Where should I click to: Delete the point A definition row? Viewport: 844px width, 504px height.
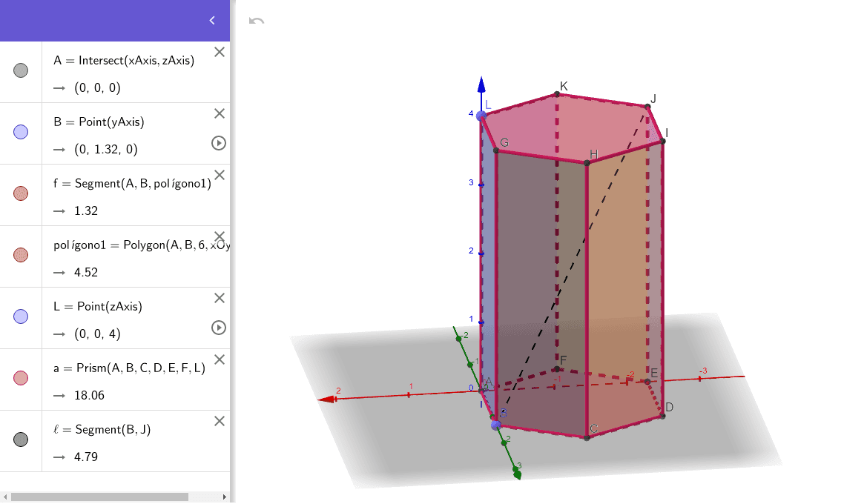pyautogui.click(x=219, y=52)
